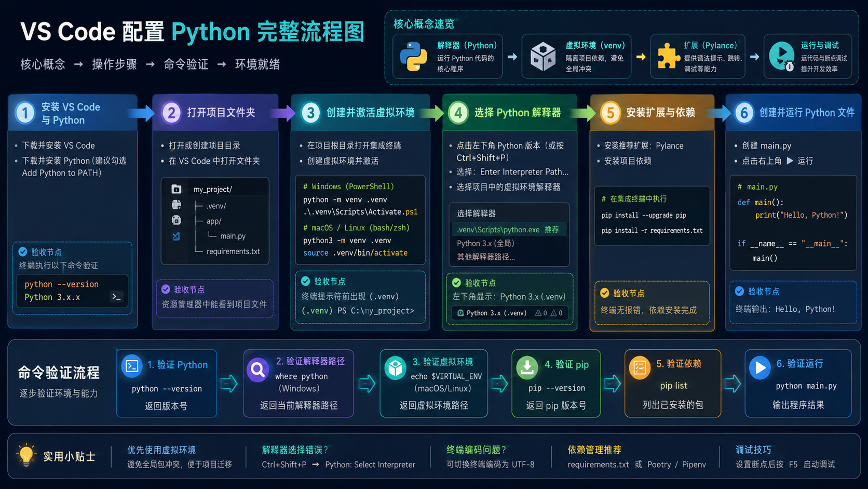The height and width of the screenshot is (489, 868).
Task: Click the 终端编码问题? tip heading
Action: click(x=477, y=450)
